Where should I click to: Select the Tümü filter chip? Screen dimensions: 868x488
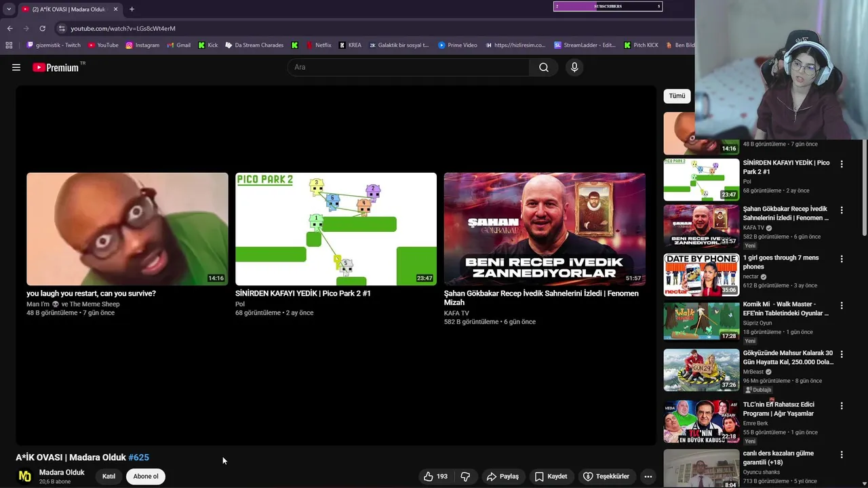click(677, 96)
